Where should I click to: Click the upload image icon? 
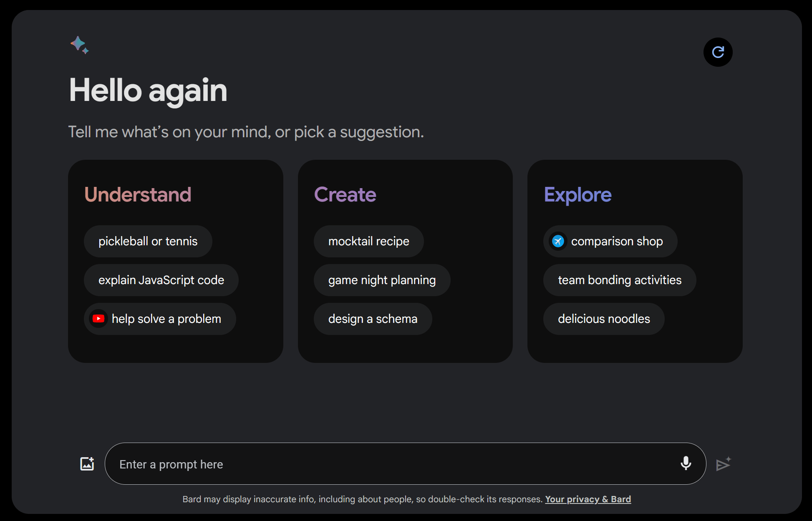(87, 464)
